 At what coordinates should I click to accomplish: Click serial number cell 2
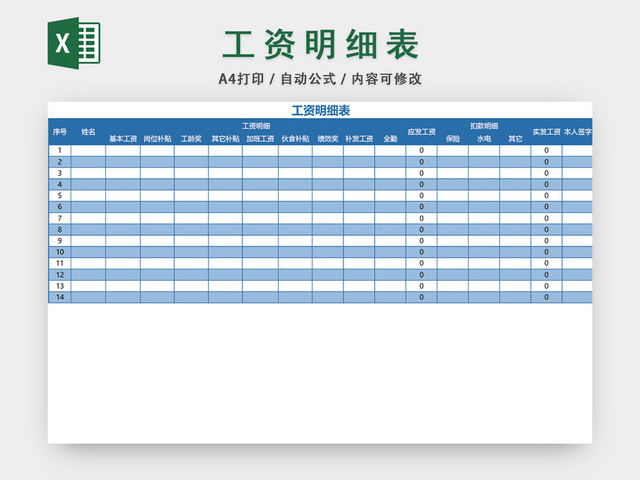[60, 162]
